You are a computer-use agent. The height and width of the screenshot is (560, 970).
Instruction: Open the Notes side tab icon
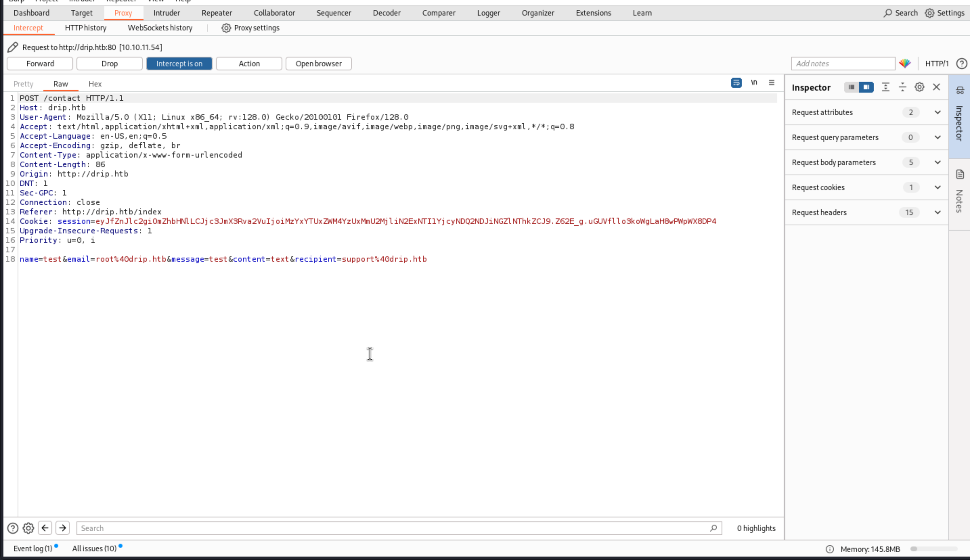(x=960, y=174)
